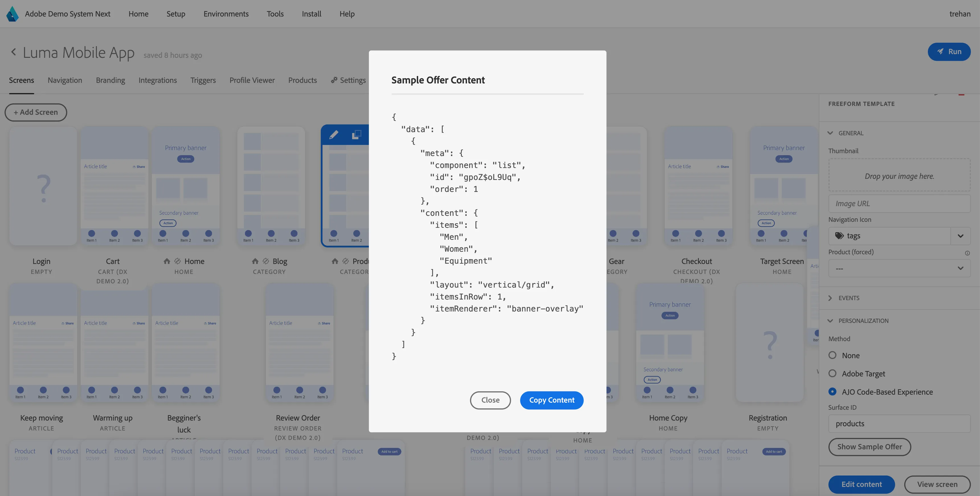980x496 pixels.
Task: Open the Navigation Icon dropdown arrow
Action: pos(960,236)
